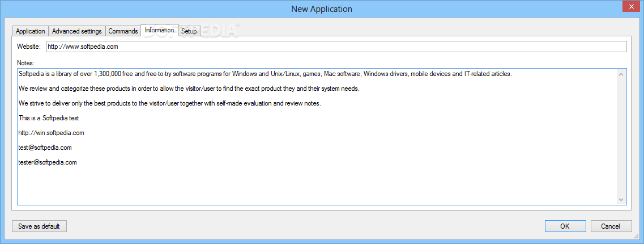Select the Commands tab
Viewport: 644px width, 244px height.
[x=123, y=31]
